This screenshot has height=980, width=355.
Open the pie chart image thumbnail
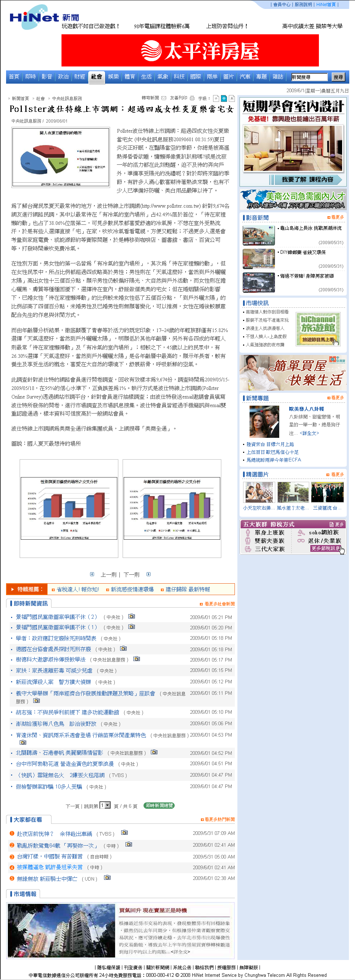pyautogui.click(x=61, y=157)
